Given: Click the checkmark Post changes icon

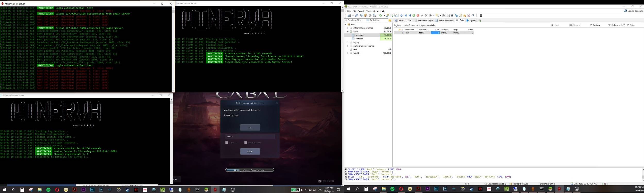Looking at the screenshot, I should pyautogui.click(x=422, y=15).
